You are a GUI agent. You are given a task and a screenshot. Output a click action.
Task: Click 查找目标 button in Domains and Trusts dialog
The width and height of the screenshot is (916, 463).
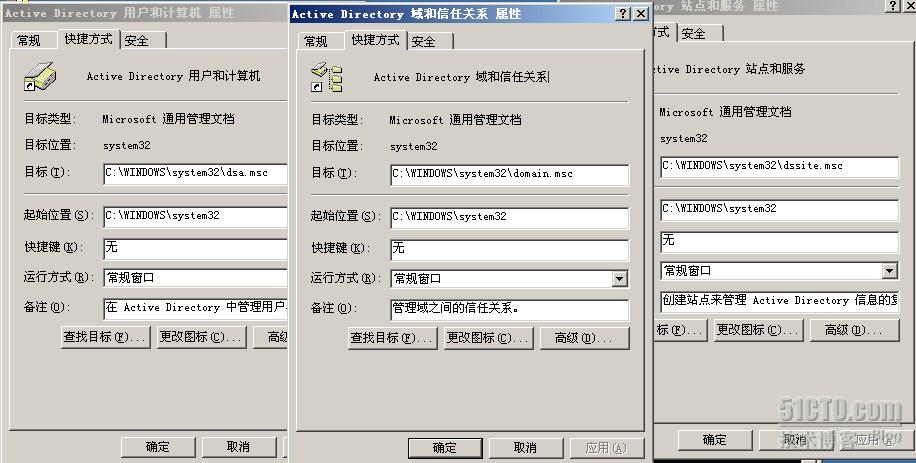pyautogui.click(x=393, y=338)
